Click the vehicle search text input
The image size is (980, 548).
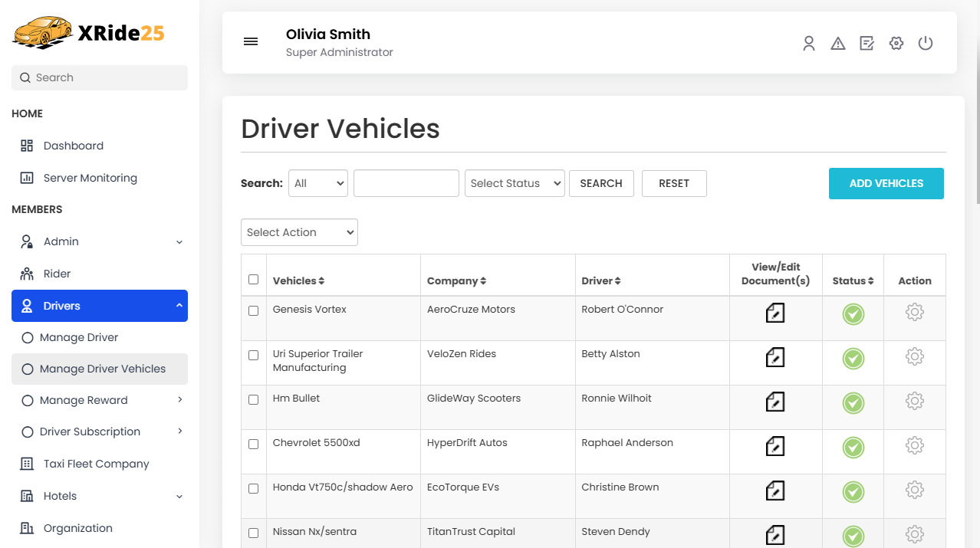pyautogui.click(x=406, y=183)
